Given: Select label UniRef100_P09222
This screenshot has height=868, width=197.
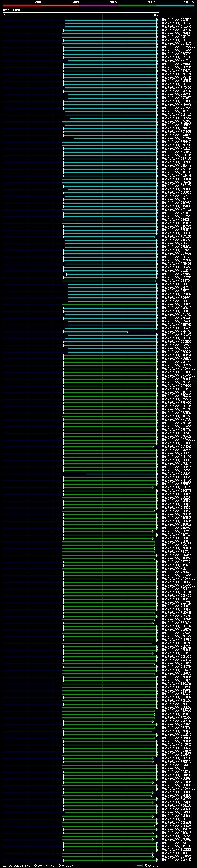Looking at the screenshot, I should tap(177, 545).
